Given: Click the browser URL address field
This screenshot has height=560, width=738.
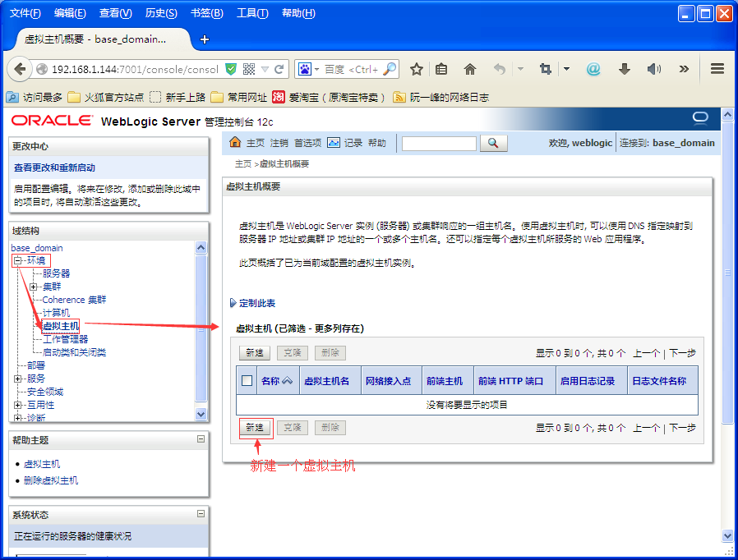Looking at the screenshot, I should (x=135, y=70).
